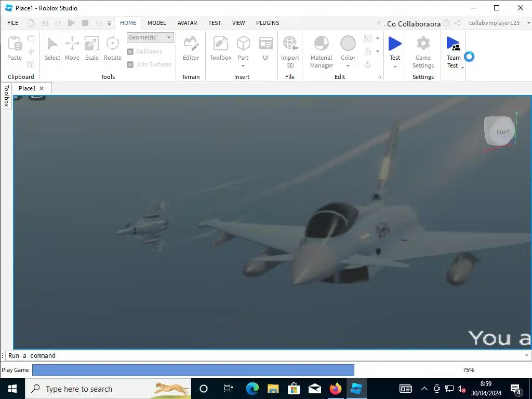Toggle the Collisions checkbox

pos(130,51)
